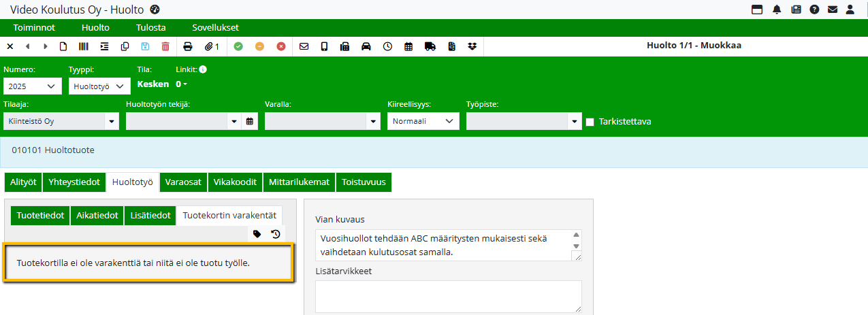Open the Linkit dropdown link showing 0

pos(181,84)
